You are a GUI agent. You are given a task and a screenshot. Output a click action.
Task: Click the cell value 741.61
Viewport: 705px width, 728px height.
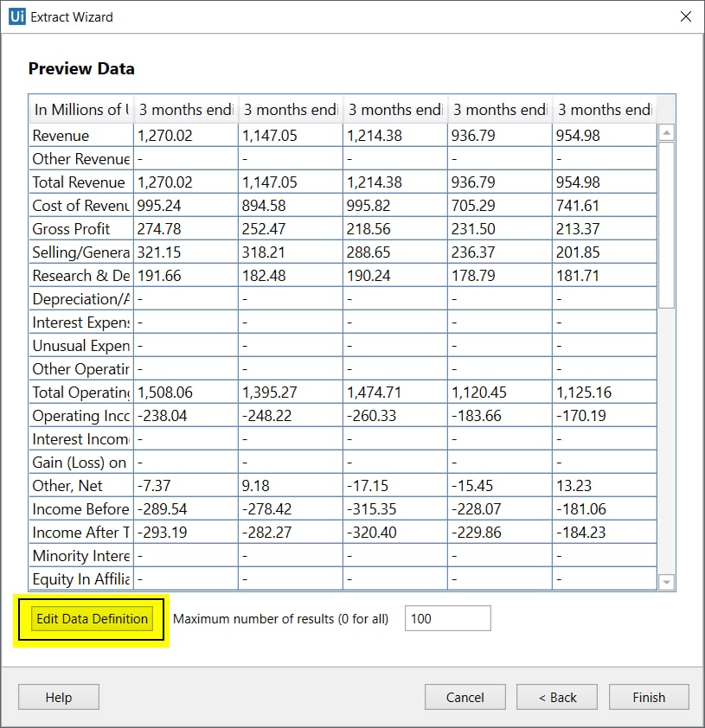point(605,205)
